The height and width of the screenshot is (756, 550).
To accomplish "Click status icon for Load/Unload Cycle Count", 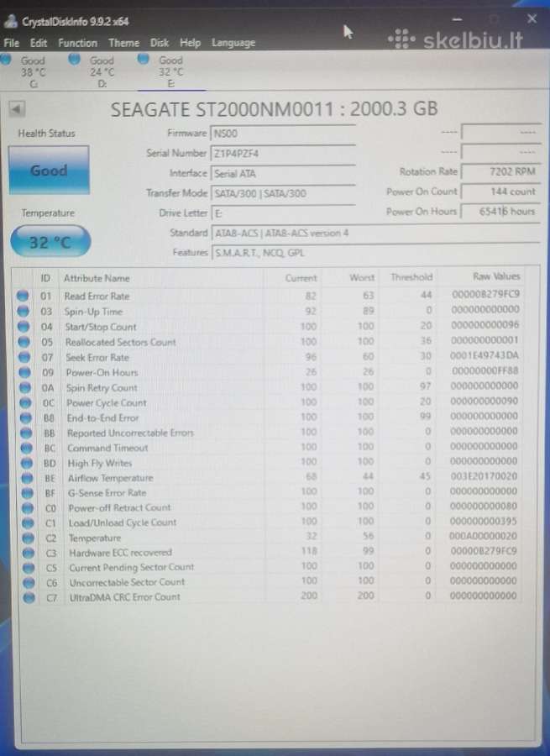I will [x=28, y=522].
